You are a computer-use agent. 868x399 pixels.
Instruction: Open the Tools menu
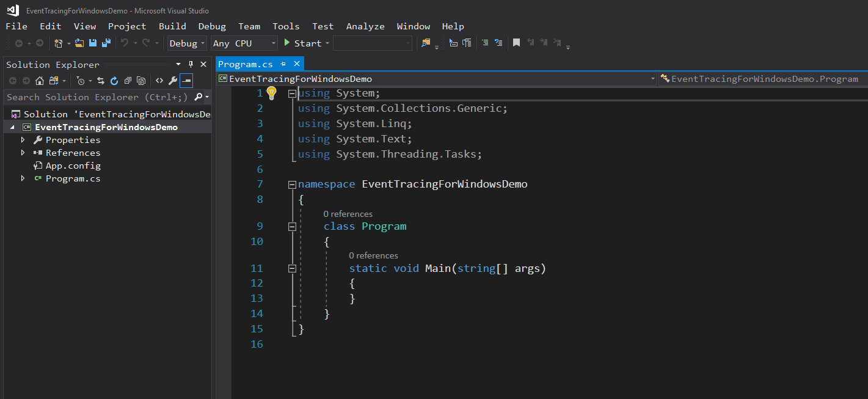pos(286,26)
